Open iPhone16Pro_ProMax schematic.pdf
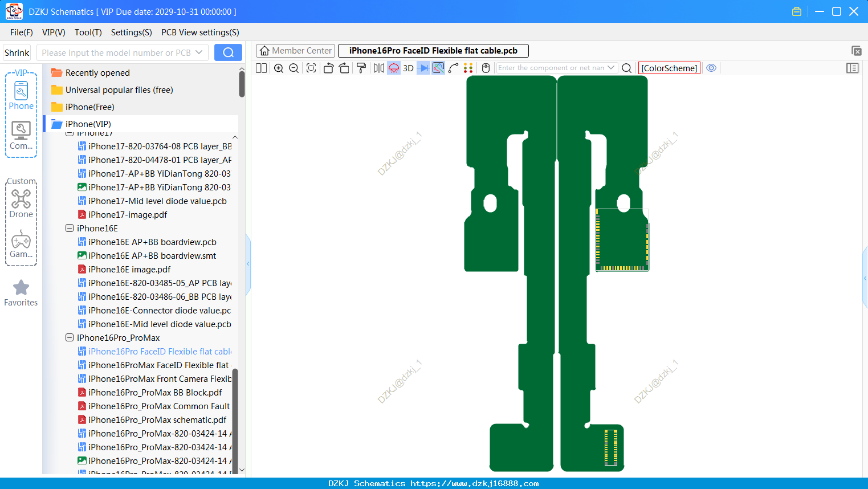This screenshot has height=489, width=868. pyautogui.click(x=157, y=419)
